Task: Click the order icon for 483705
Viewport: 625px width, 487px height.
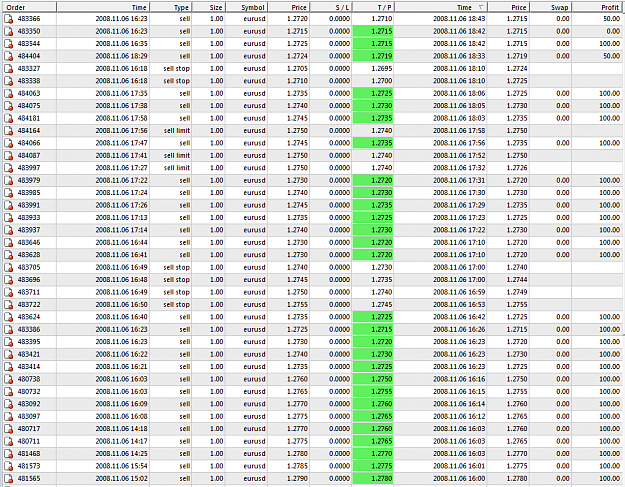Action: [8, 267]
